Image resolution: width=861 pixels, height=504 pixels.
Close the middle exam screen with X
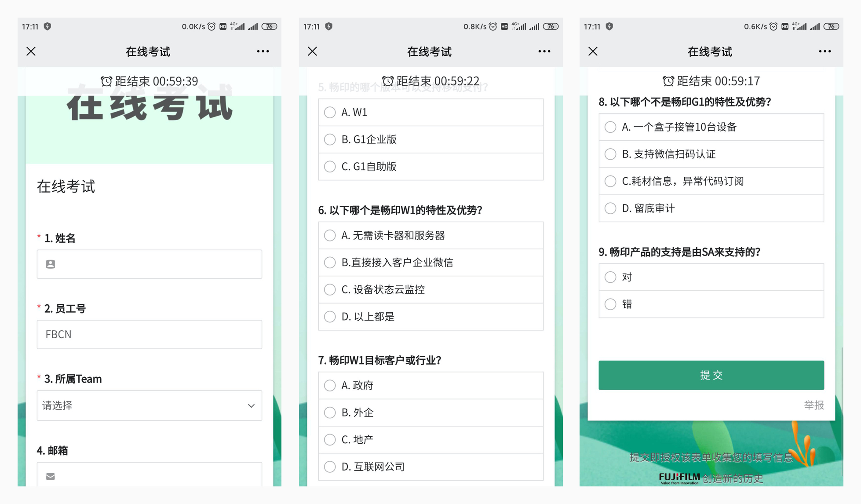(312, 51)
